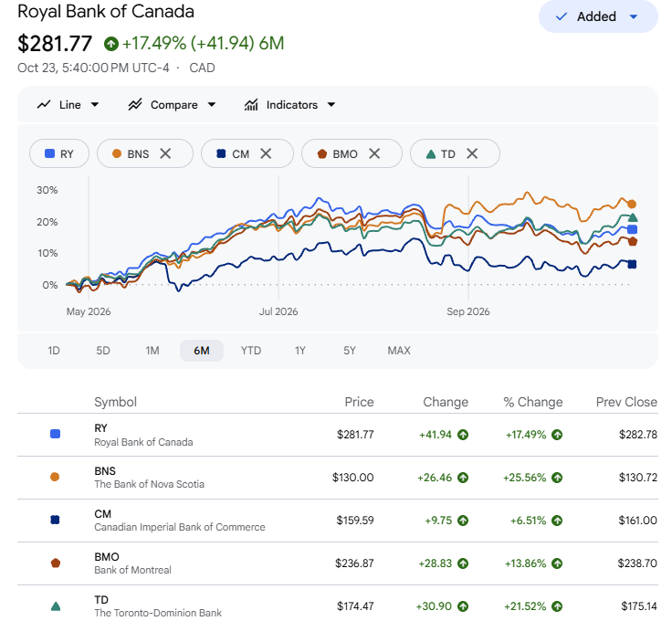Click the up arrow beside +17.49% in table
Image resolution: width=672 pixels, height=621 pixels.
(x=557, y=435)
